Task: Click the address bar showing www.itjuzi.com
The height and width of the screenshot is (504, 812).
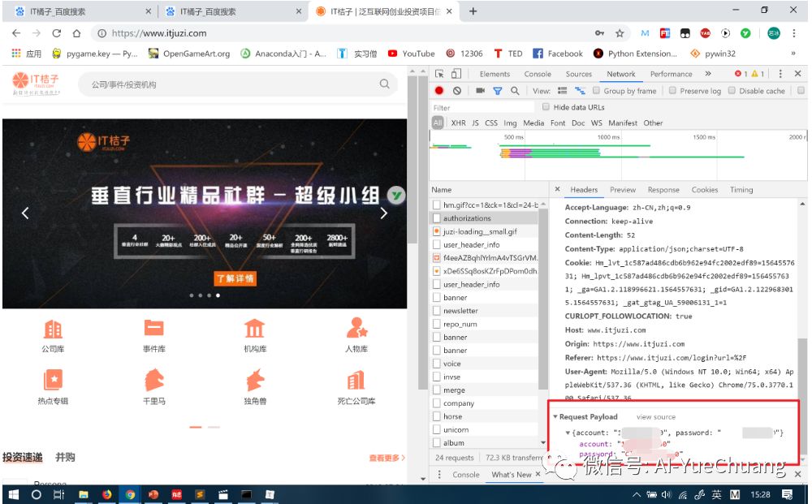Action: 342,33
